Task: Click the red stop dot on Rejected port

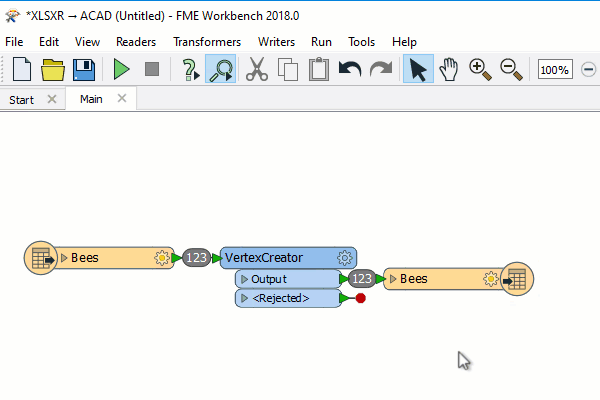Action: pyautogui.click(x=360, y=298)
